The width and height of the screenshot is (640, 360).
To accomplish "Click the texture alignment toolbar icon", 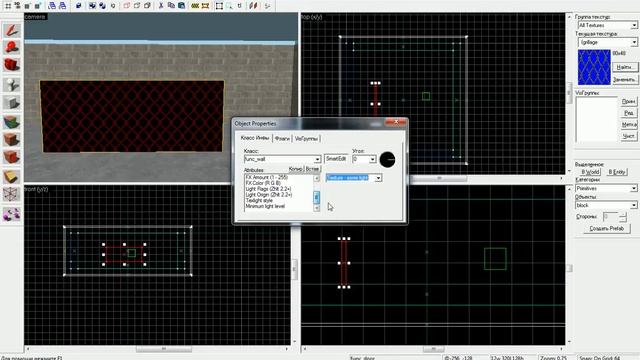I will click(x=253, y=6).
